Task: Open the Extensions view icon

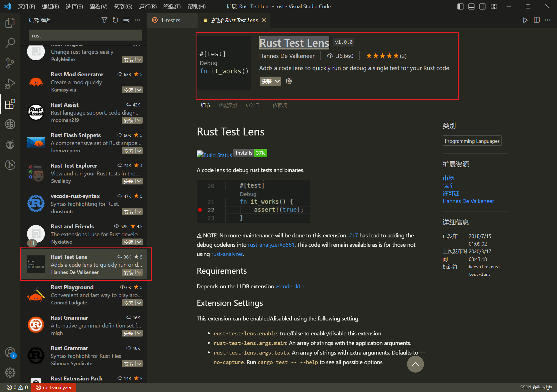Action: point(10,104)
